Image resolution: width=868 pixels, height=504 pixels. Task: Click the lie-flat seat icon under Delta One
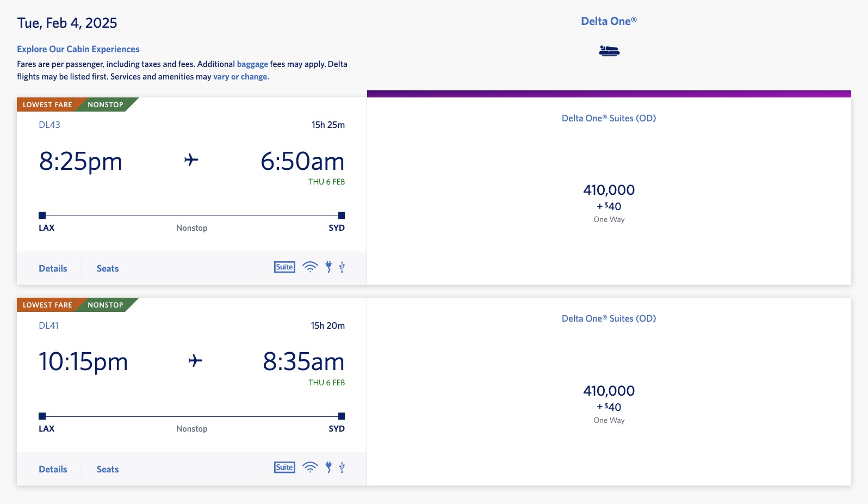coord(609,50)
